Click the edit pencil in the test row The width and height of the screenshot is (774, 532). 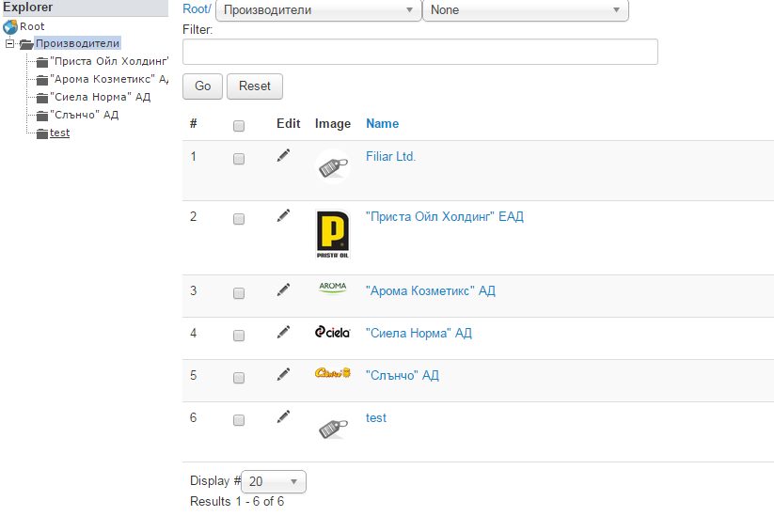tap(283, 417)
